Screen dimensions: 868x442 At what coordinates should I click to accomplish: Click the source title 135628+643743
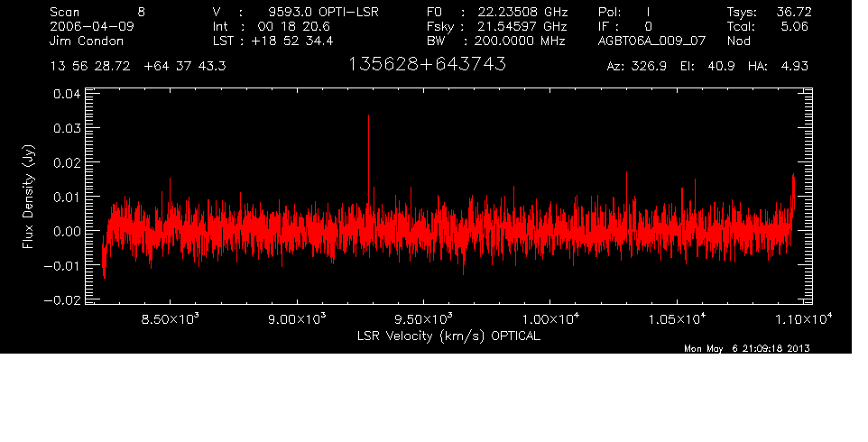427,65
